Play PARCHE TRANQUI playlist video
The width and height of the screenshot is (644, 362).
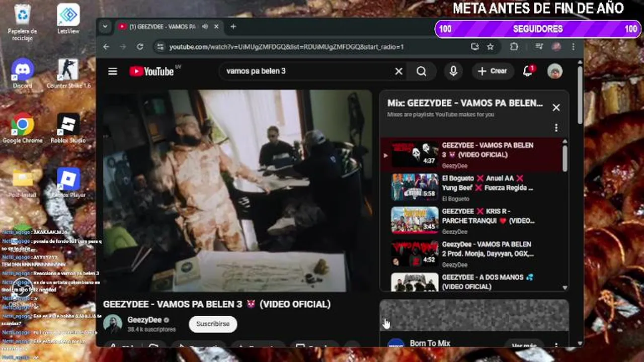pyautogui.click(x=472, y=221)
